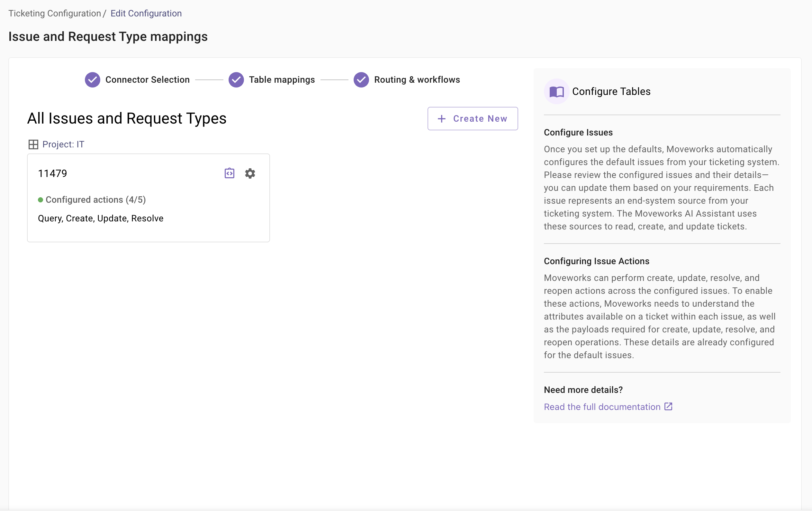Click the Routing & workflows checkmark circle
Viewport: 812px width, 511px height.
(361, 80)
